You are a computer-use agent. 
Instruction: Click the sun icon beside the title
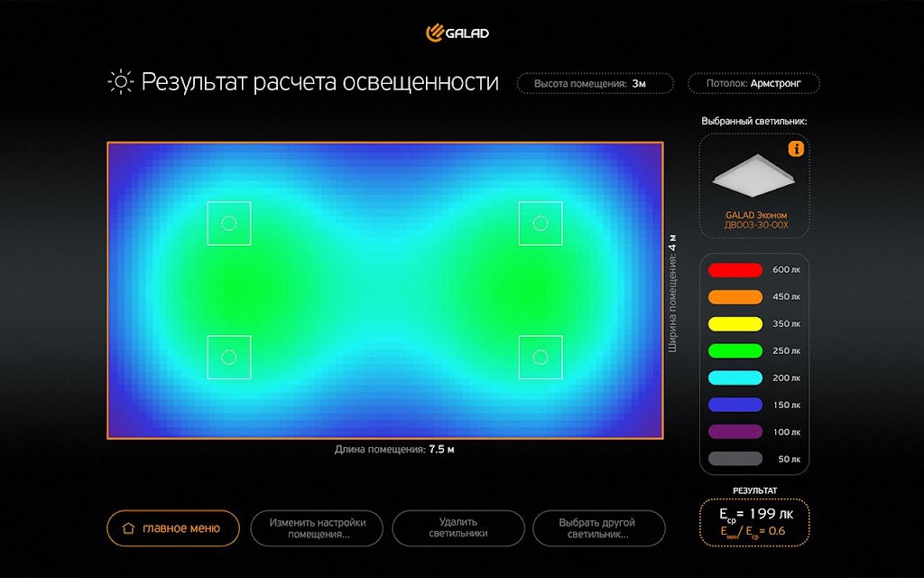pos(121,82)
